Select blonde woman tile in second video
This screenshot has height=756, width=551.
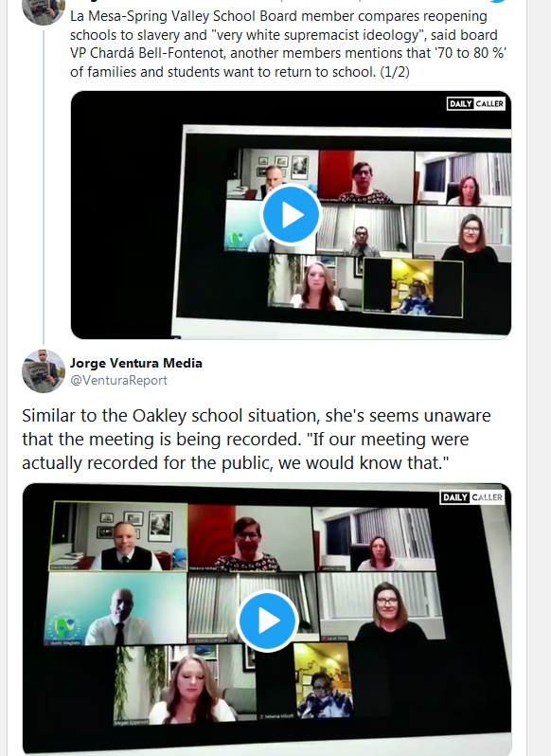tap(186, 685)
